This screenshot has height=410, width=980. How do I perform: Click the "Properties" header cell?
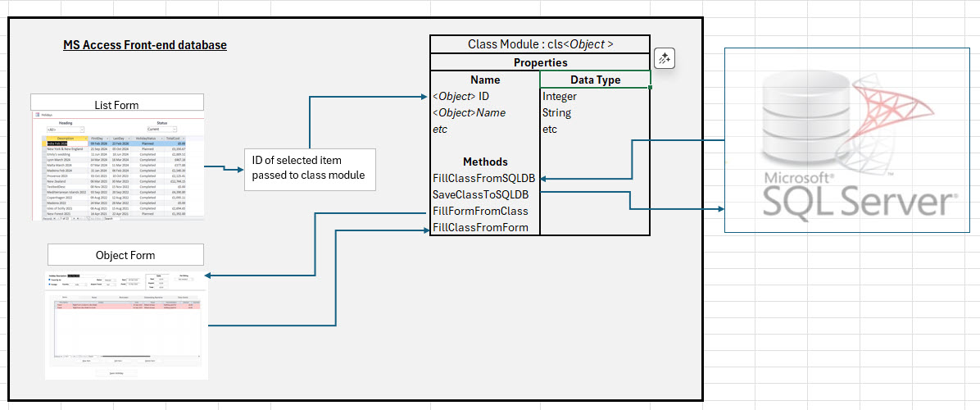pos(540,62)
